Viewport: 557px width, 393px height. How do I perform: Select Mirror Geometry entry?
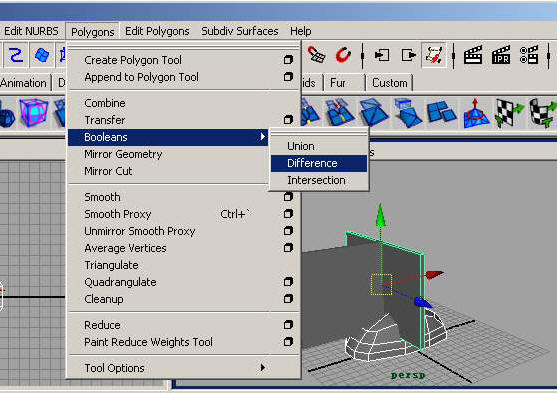pyautogui.click(x=123, y=154)
